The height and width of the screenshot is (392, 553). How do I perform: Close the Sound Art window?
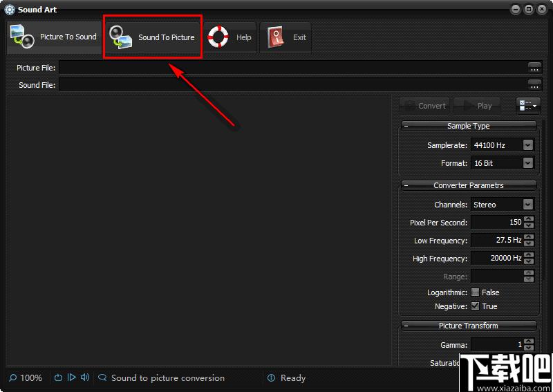coord(542,10)
